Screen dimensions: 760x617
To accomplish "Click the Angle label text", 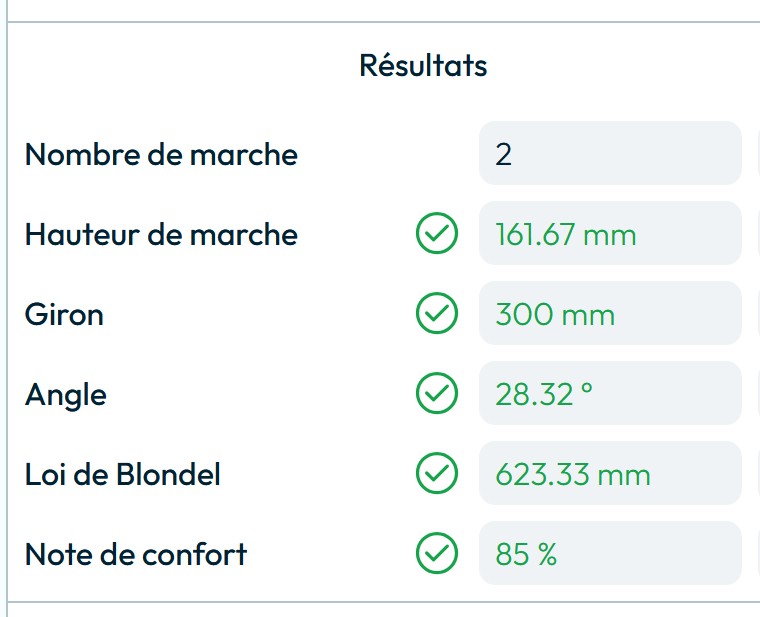I will click(66, 395).
